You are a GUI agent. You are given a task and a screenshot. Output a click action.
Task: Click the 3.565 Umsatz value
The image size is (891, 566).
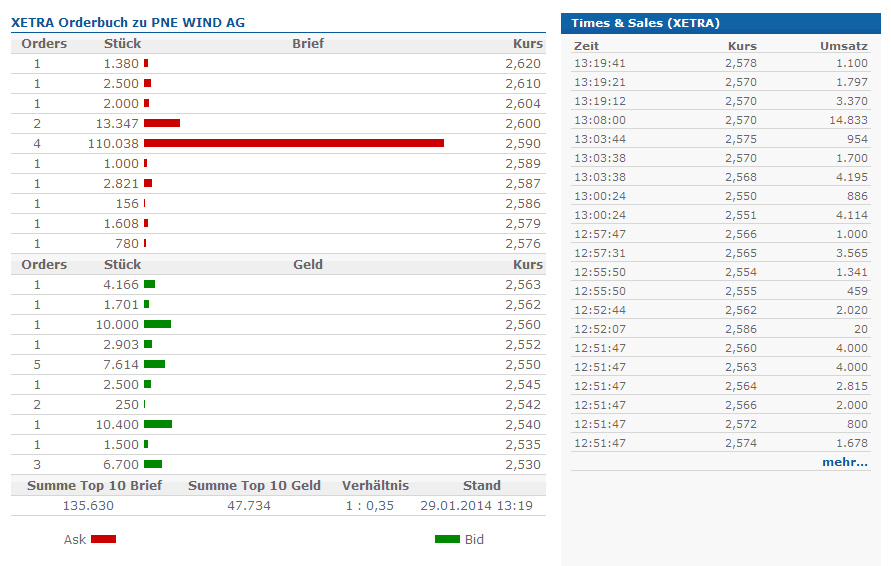tap(852, 253)
